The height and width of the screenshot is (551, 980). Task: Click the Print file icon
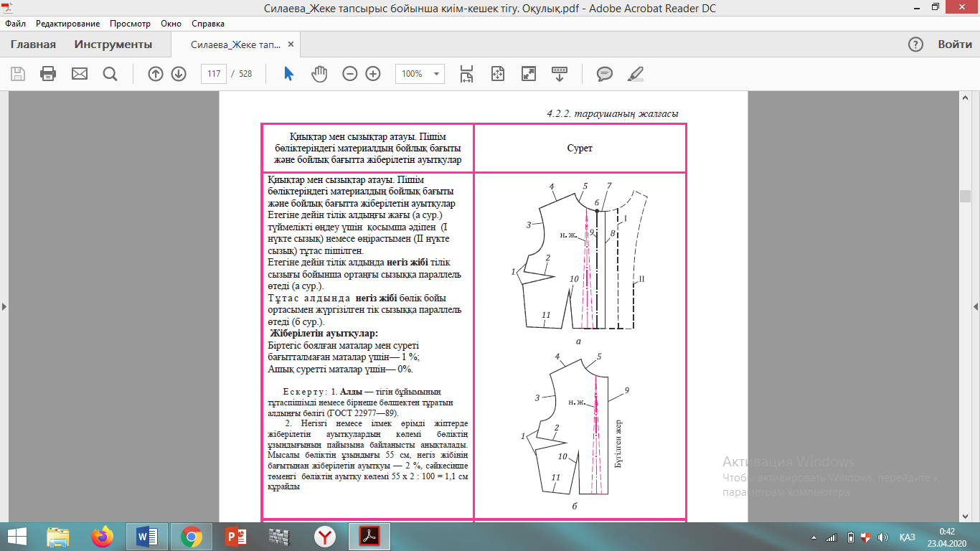coord(48,74)
